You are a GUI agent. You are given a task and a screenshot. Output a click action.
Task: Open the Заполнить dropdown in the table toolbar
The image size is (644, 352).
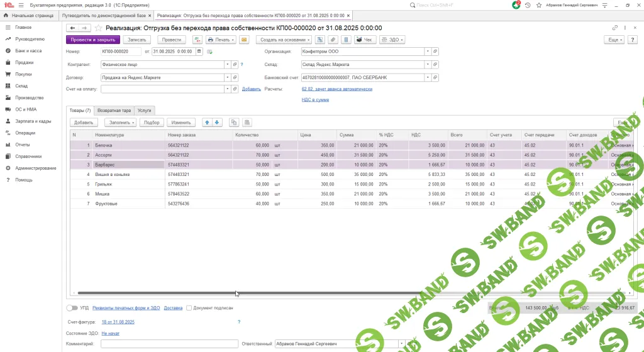click(119, 123)
